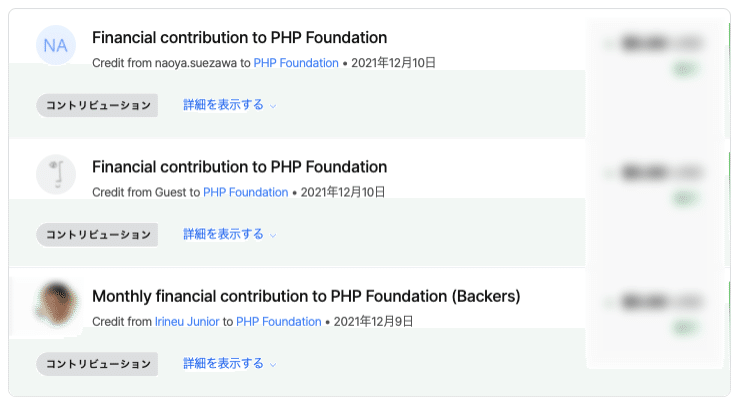Expand 詳細を表示する for naoya.suezawa's contribution
This screenshot has width=738, height=400.
(x=223, y=105)
